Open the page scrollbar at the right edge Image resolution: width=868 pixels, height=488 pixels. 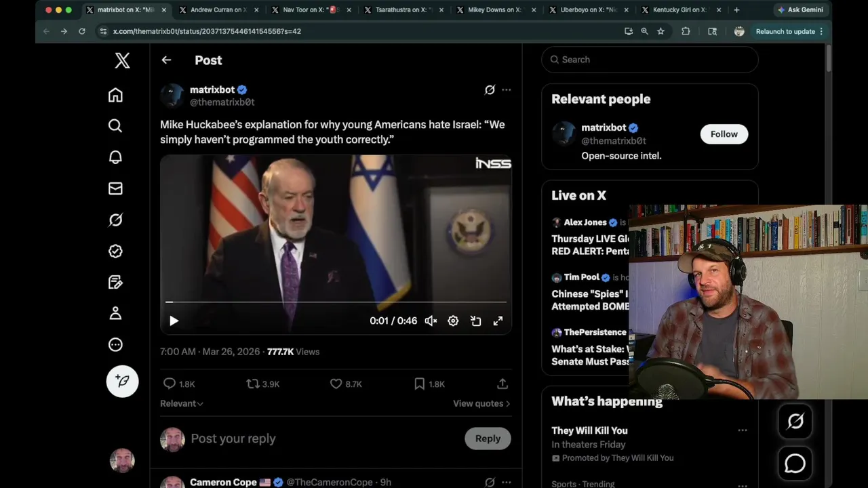click(x=829, y=58)
